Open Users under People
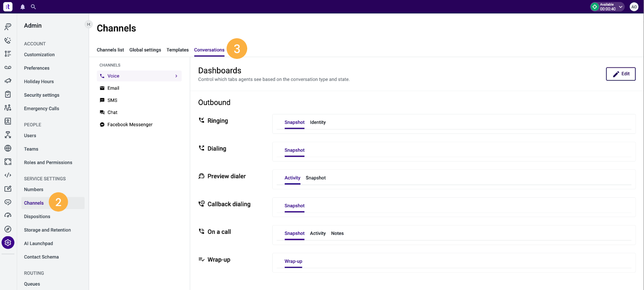Screen dimensions: 644x290 (30, 136)
